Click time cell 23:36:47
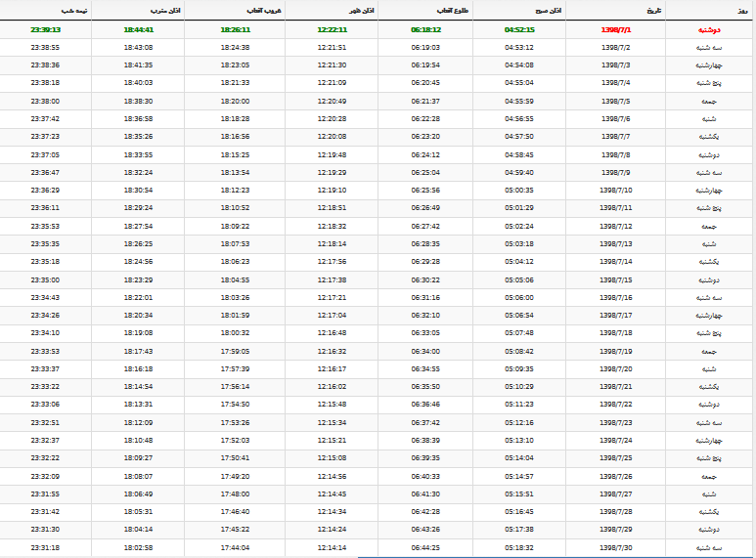 (45, 173)
